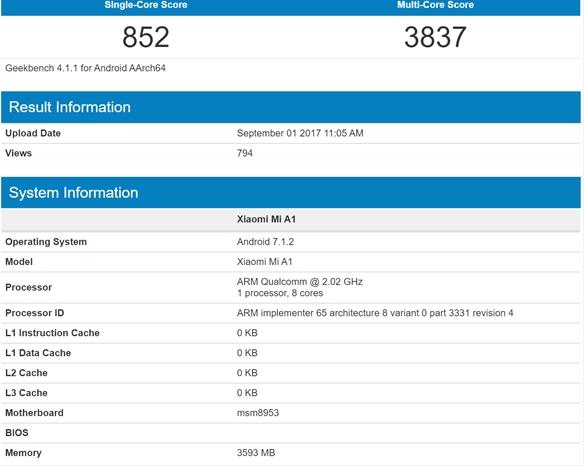Click the Motherboard value msm8953
Screen dimensions: 584x466
pyautogui.click(x=258, y=413)
